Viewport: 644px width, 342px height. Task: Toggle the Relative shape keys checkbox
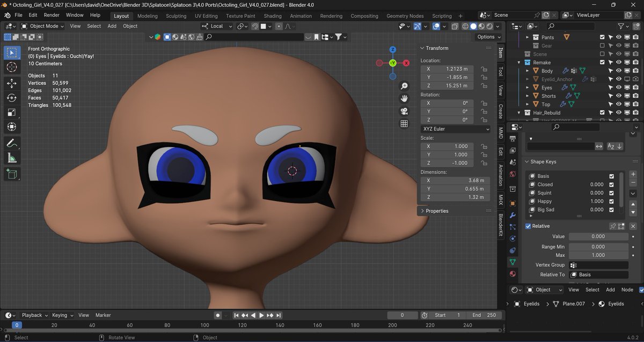point(528,226)
